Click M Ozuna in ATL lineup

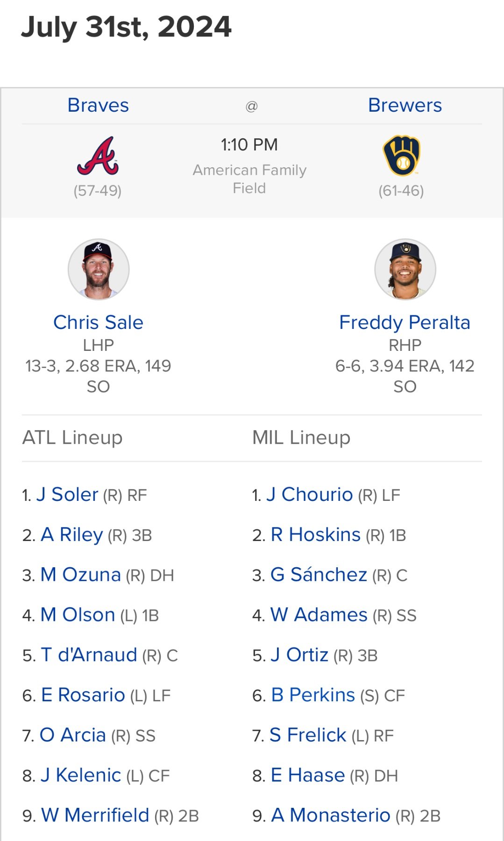click(81, 575)
